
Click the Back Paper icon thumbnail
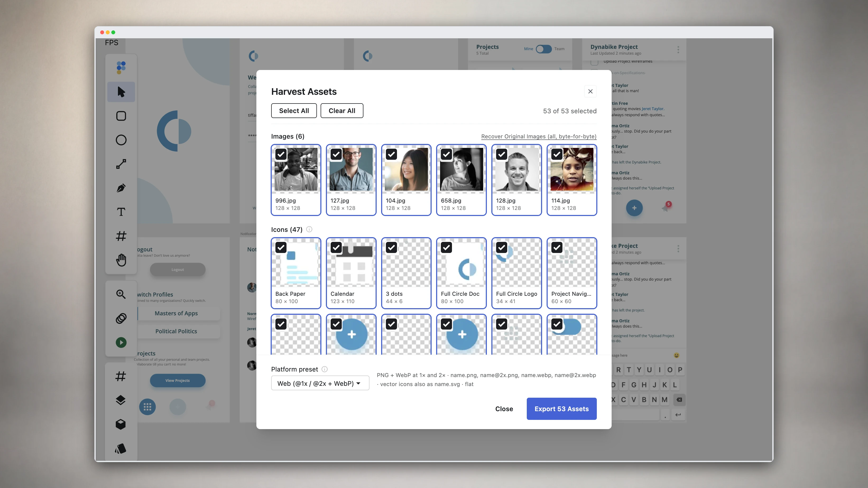tap(296, 262)
